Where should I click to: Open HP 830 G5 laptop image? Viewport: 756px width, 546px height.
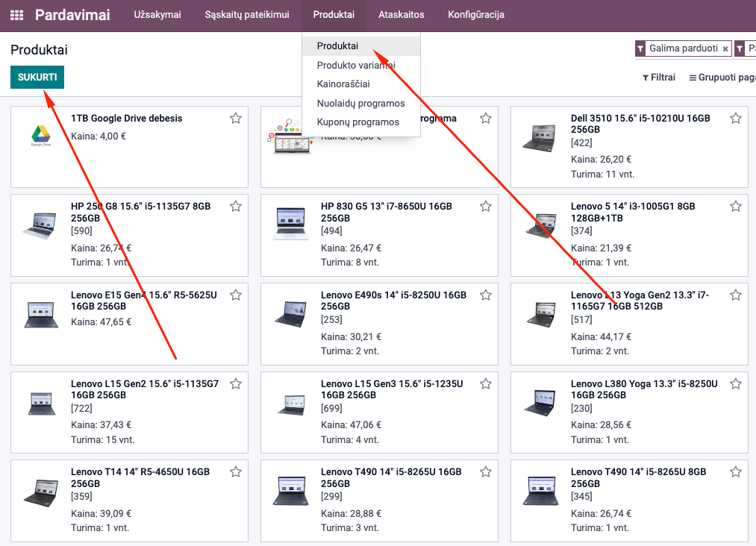pyautogui.click(x=291, y=223)
